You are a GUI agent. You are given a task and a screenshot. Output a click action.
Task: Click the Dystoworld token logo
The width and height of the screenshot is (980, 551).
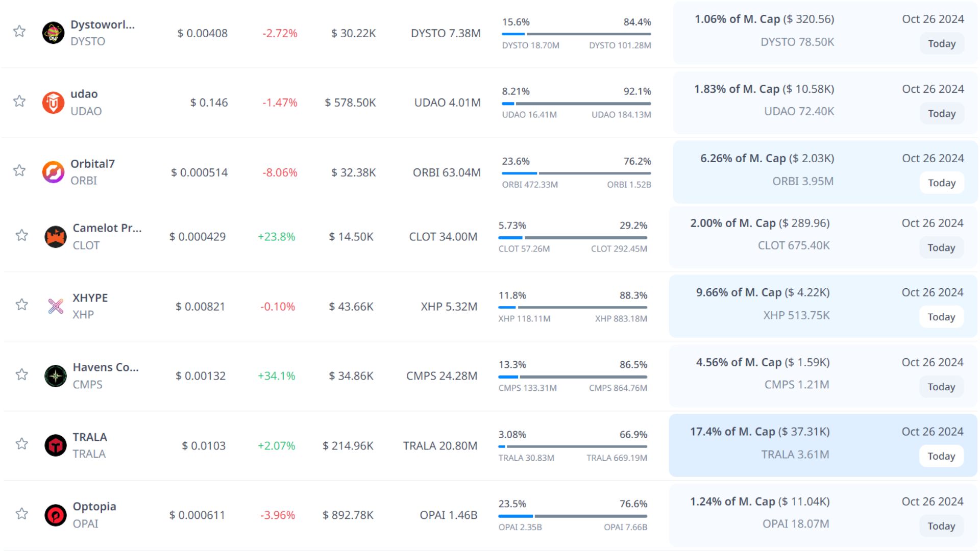(x=53, y=33)
